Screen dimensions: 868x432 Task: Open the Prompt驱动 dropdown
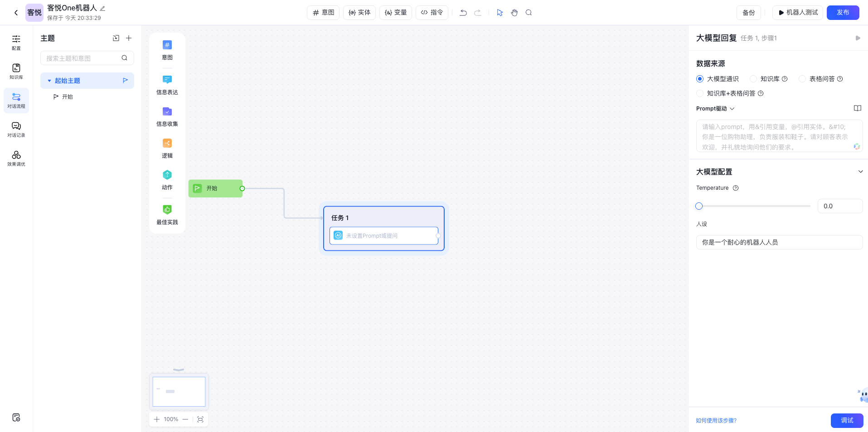[715, 109]
